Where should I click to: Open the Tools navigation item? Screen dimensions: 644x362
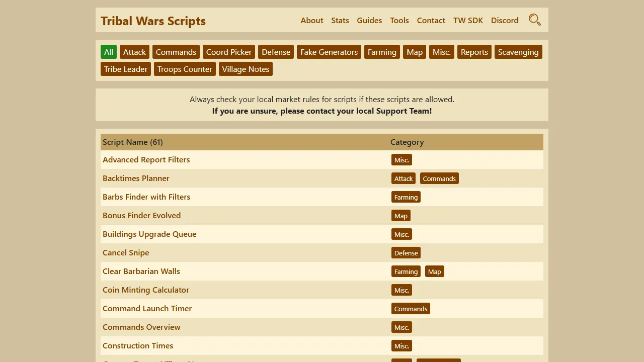(399, 20)
